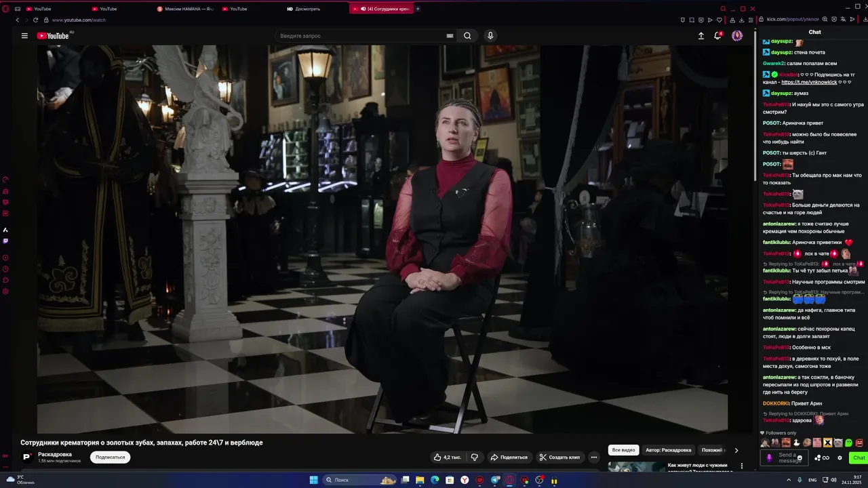This screenshot has width=868, height=488.
Task: Click the Kick popout address bar
Action: coord(793,19)
